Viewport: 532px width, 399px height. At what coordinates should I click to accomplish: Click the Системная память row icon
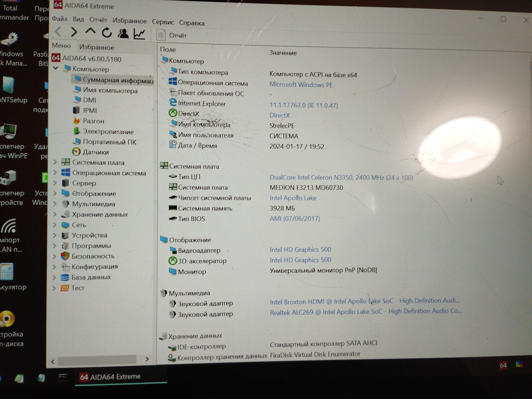(173, 208)
